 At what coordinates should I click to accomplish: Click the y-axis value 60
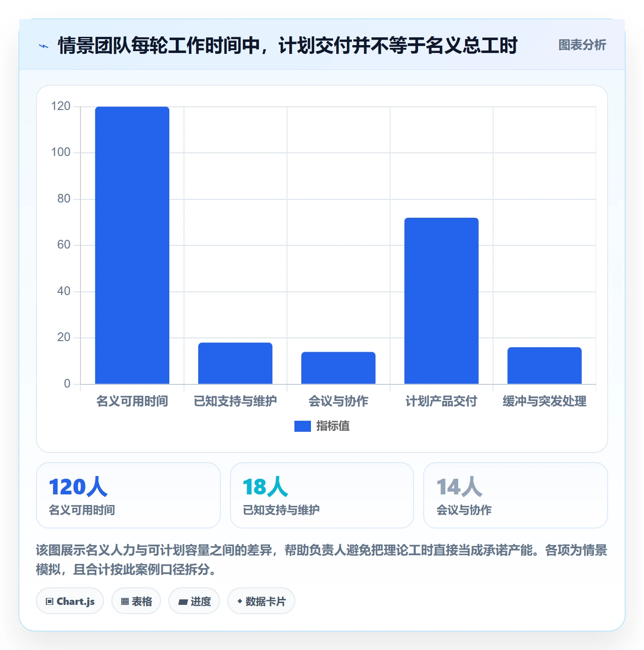(64, 245)
